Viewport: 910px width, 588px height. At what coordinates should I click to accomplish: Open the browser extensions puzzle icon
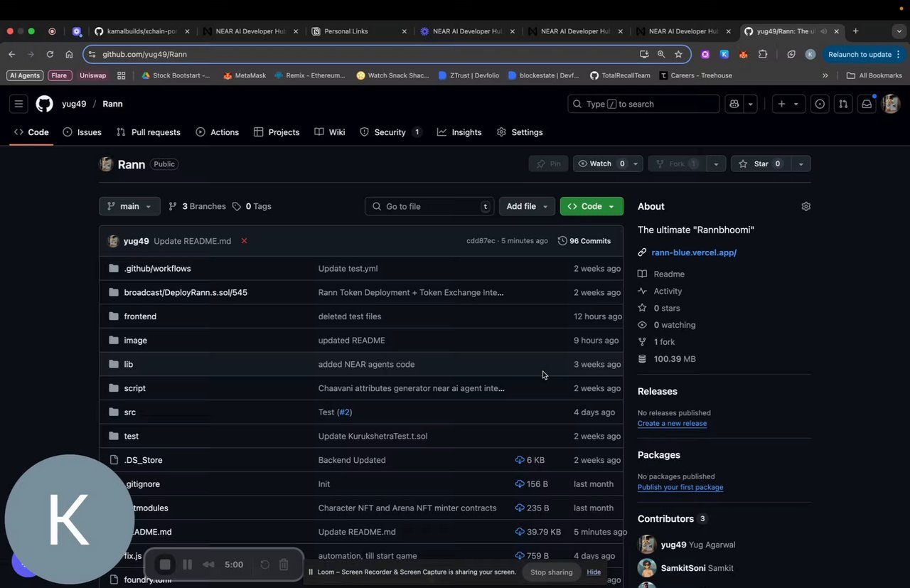coord(763,54)
